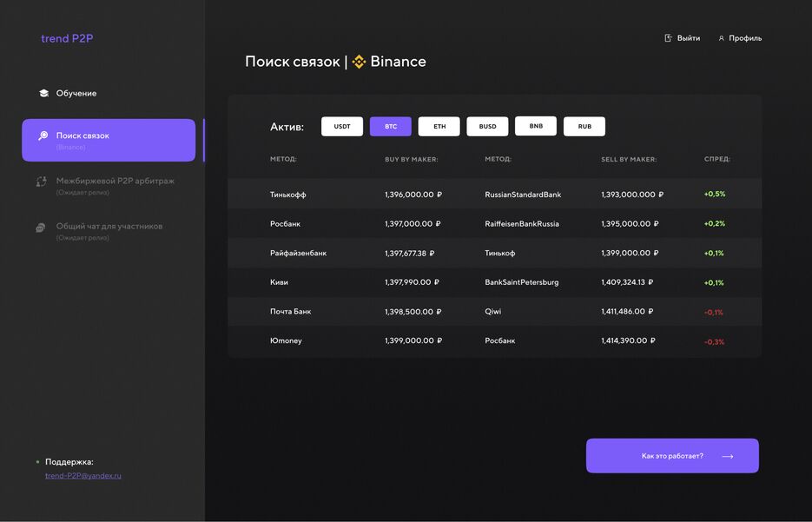Click the graduation cap icon beside Обучение
This screenshot has height=522, width=812.
click(44, 93)
